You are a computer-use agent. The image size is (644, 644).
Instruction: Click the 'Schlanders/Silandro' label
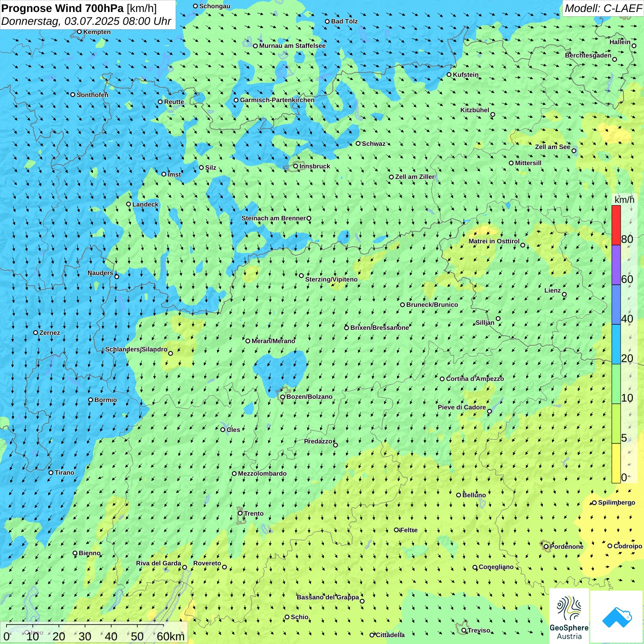(x=136, y=349)
